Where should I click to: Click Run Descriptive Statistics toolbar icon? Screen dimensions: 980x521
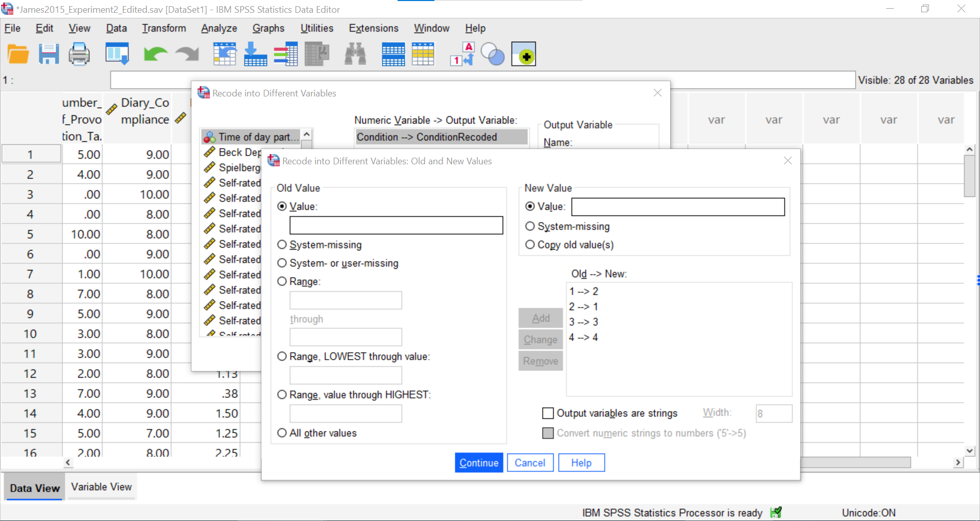pos(317,54)
